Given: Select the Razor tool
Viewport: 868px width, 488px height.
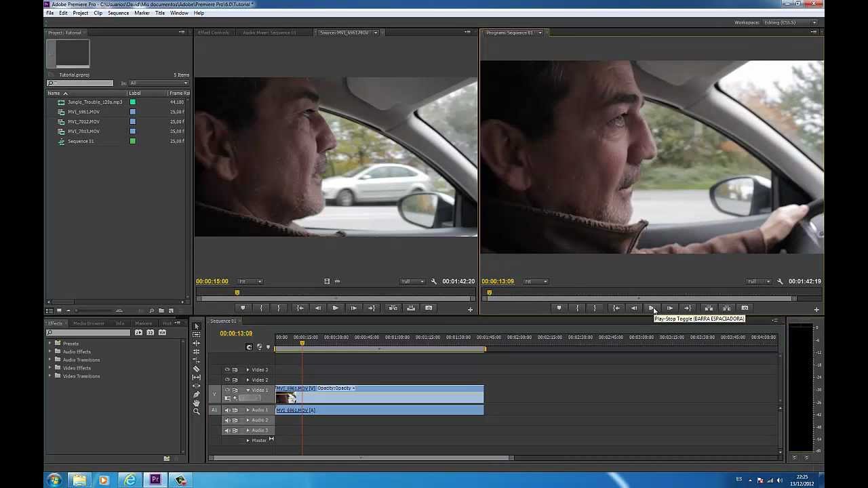Looking at the screenshot, I should pos(197,369).
